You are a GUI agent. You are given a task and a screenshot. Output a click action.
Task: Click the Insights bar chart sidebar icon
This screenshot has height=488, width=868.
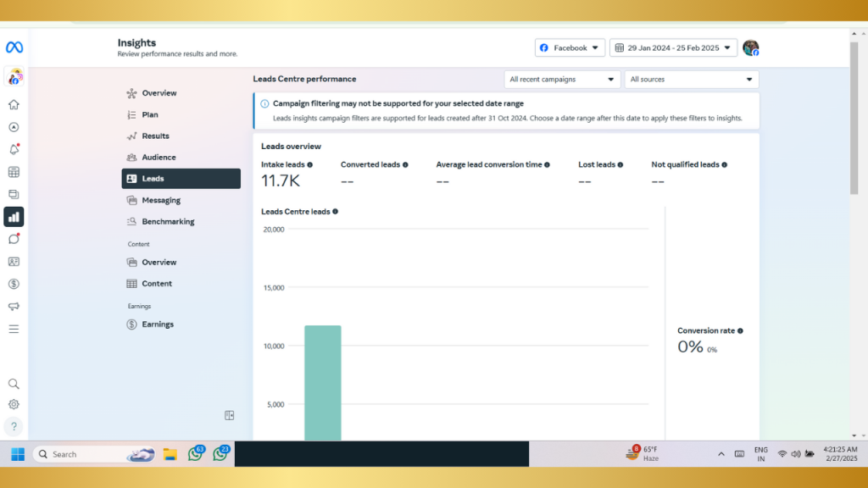[14, 217]
